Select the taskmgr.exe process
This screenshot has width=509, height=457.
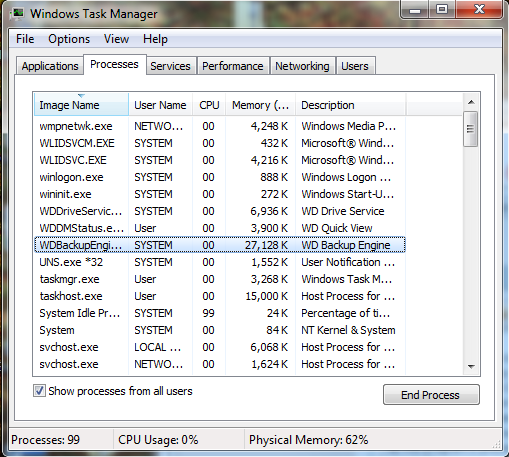[220, 279]
